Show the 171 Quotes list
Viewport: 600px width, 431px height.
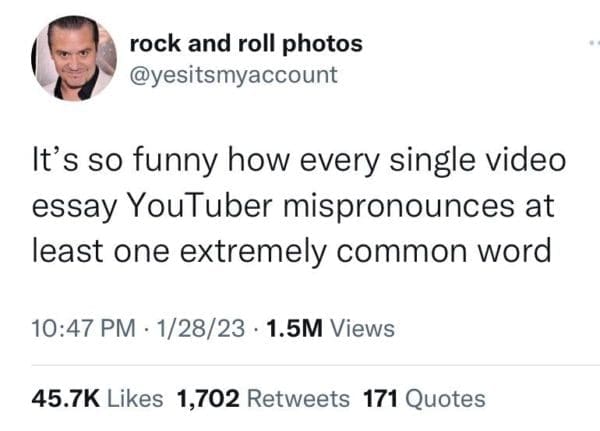pyautogui.click(x=424, y=398)
